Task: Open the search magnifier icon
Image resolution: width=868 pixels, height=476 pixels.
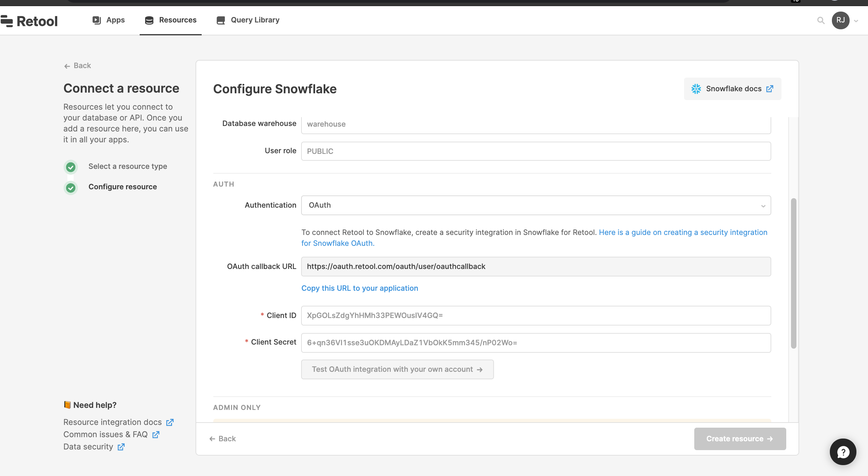Action: click(x=821, y=20)
